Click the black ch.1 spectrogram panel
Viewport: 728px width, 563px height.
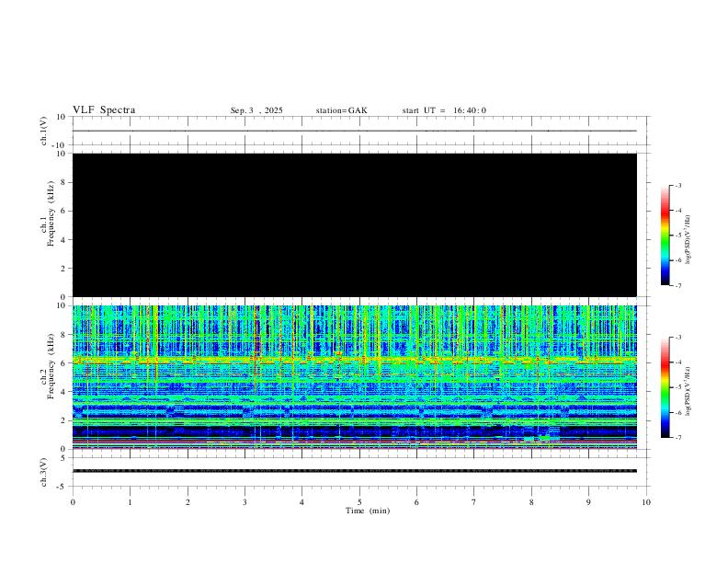[x=355, y=224]
